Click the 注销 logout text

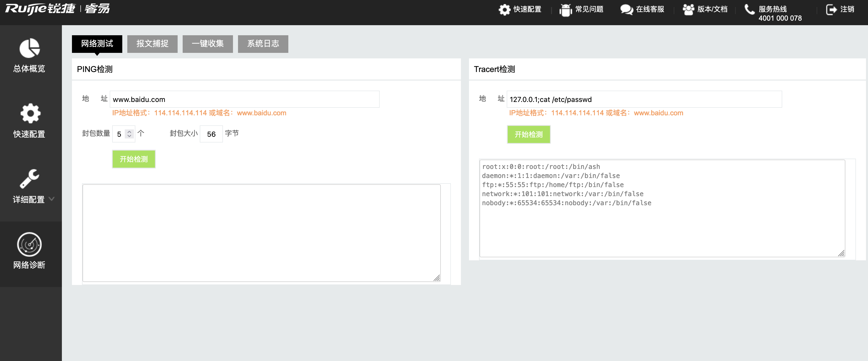pyautogui.click(x=847, y=9)
